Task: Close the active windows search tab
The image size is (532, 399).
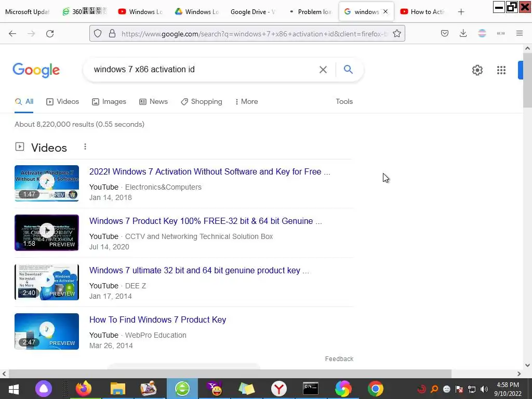Action: point(385,11)
